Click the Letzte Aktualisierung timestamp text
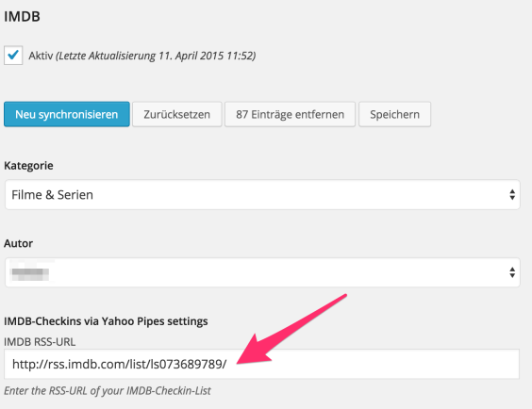 click(x=156, y=56)
